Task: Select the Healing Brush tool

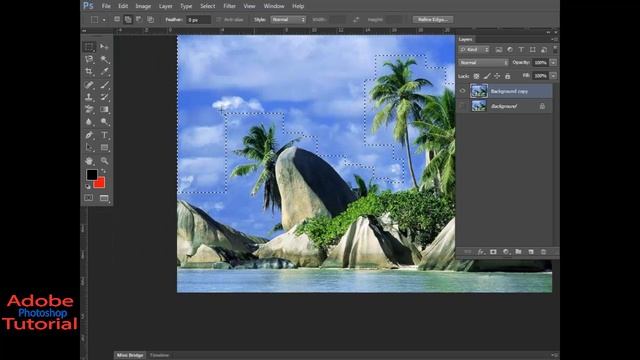Action: pyautogui.click(x=89, y=85)
